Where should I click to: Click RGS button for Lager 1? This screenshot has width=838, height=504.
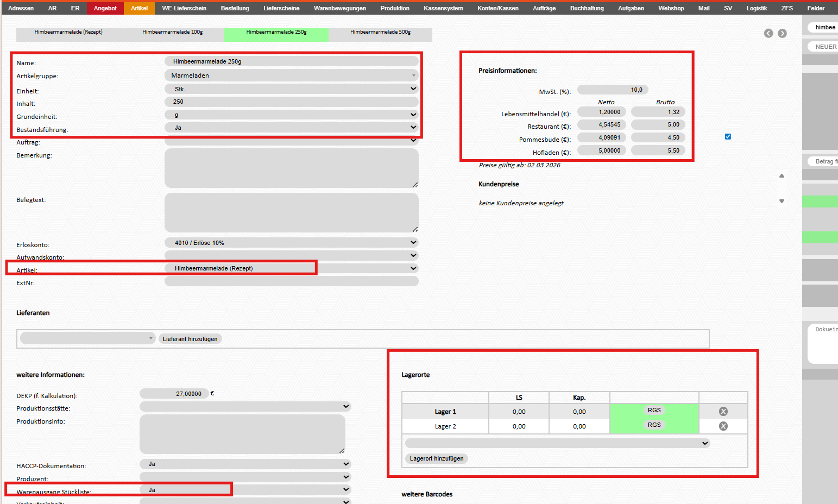click(654, 411)
